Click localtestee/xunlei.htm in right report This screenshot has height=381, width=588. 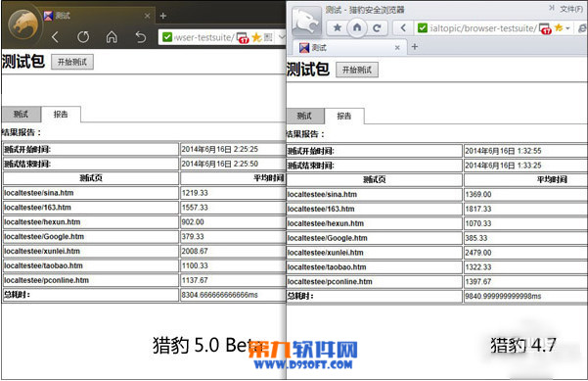click(x=326, y=253)
